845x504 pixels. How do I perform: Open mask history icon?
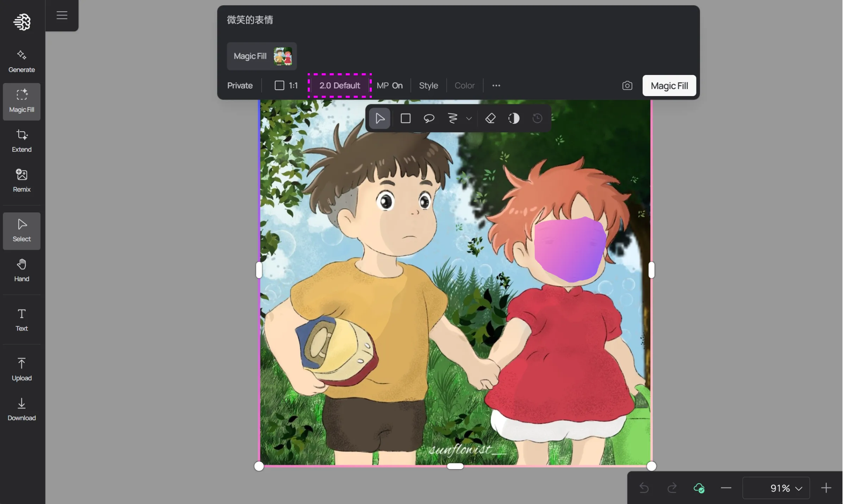pos(537,119)
